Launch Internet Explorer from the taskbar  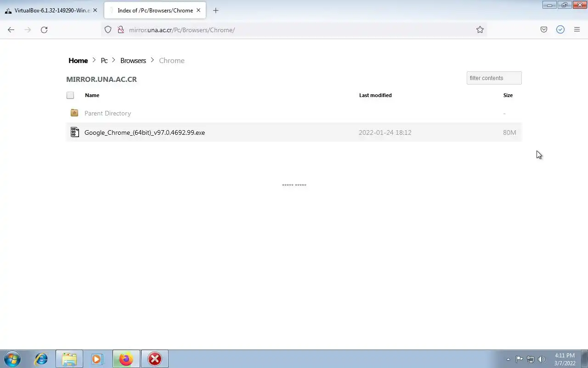tap(41, 359)
